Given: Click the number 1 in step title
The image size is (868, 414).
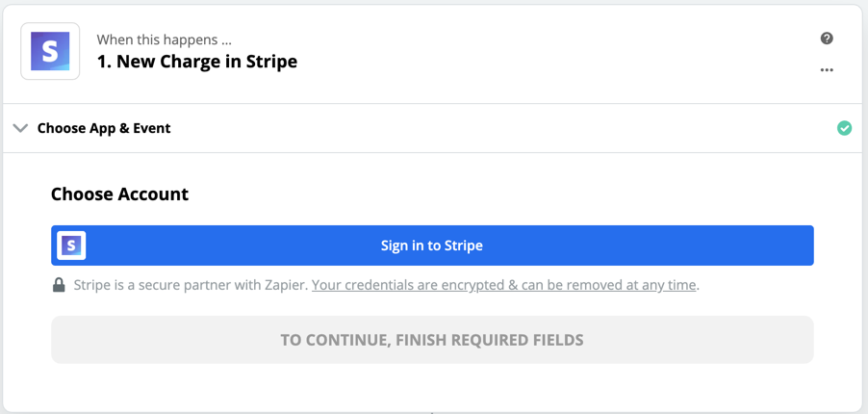Looking at the screenshot, I should (x=101, y=61).
